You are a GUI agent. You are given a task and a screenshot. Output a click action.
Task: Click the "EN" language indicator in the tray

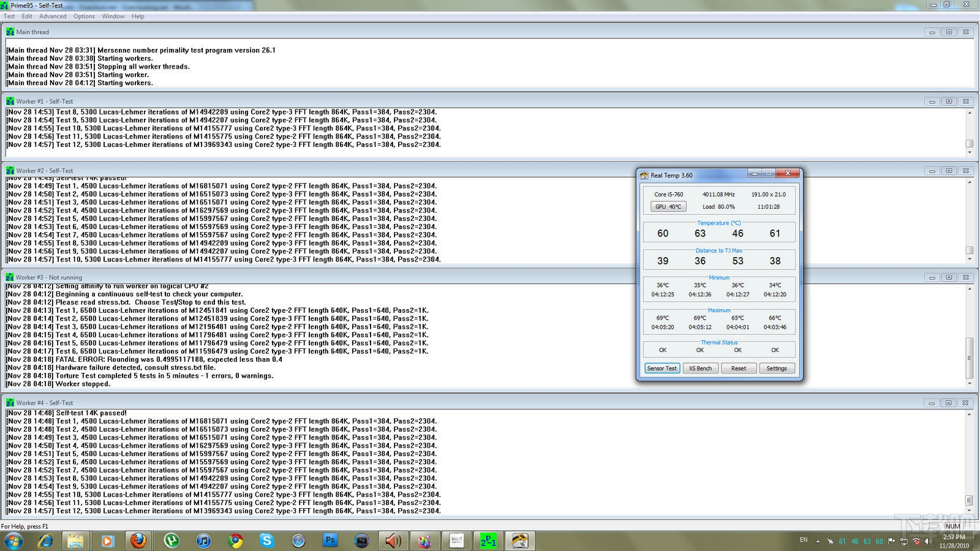tap(804, 540)
